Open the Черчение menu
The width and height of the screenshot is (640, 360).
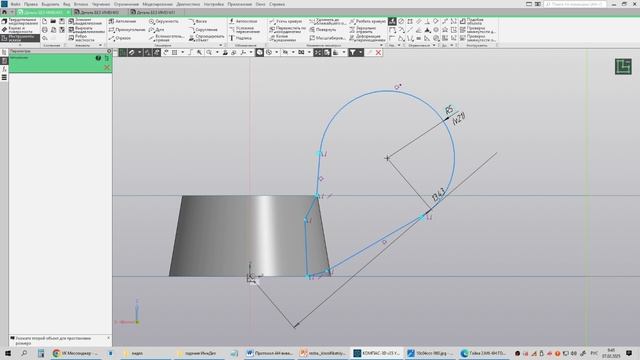pyautogui.click(x=101, y=4)
